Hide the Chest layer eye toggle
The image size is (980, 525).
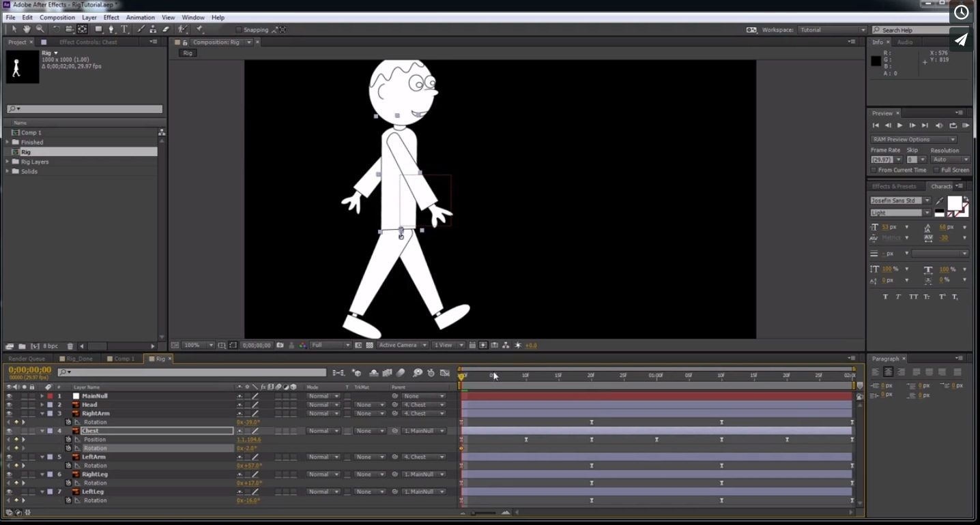pos(9,431)
